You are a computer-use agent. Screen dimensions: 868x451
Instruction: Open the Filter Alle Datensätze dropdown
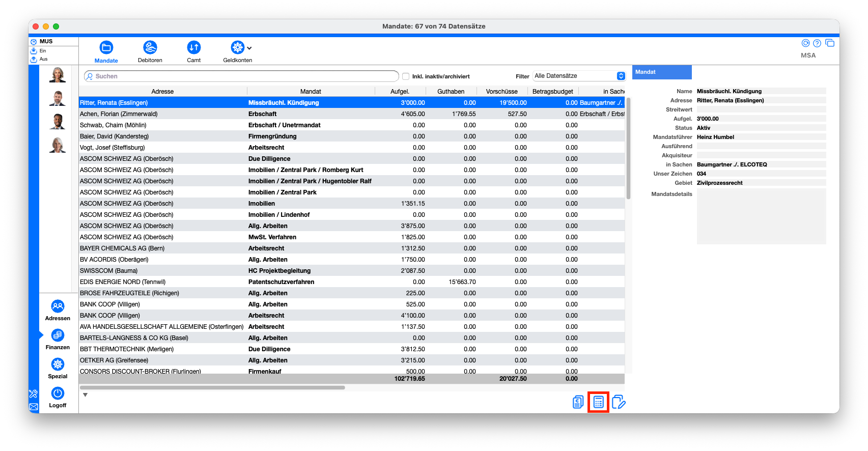(579, 76)
